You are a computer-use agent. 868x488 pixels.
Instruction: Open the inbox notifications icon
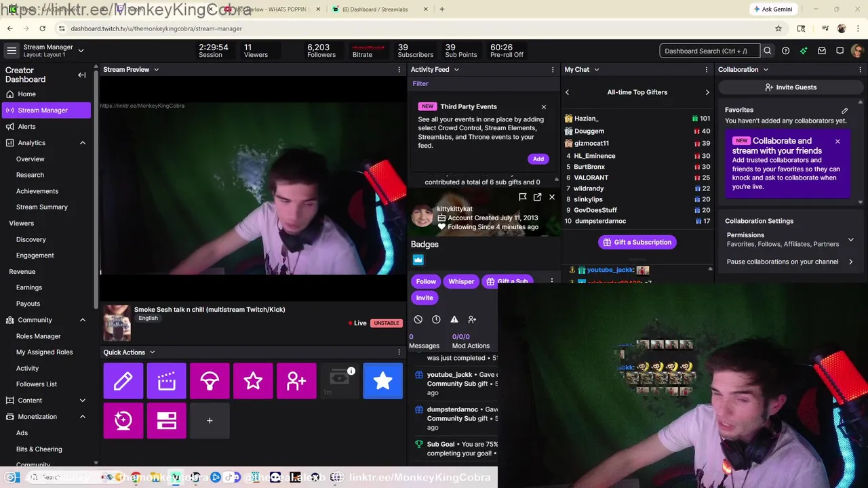coord(821,51)
